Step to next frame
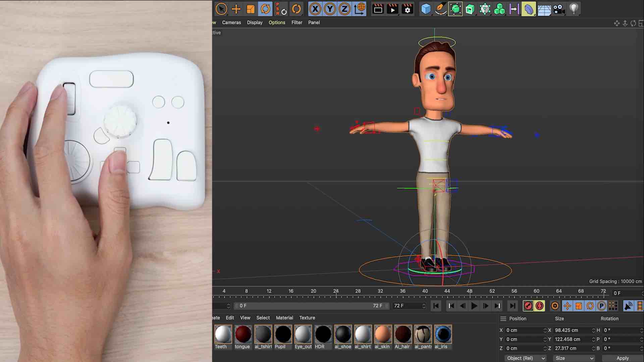644x362 pixels. pos(486,306)
